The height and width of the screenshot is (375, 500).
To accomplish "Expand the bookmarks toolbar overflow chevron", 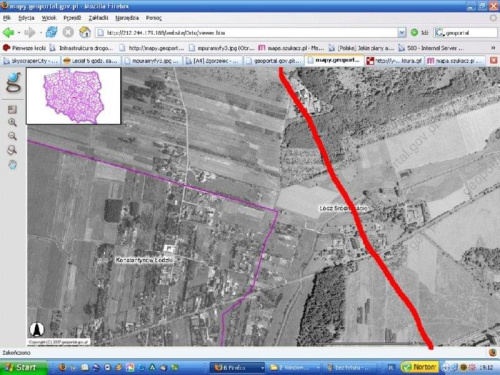I will tap(493, 48).
